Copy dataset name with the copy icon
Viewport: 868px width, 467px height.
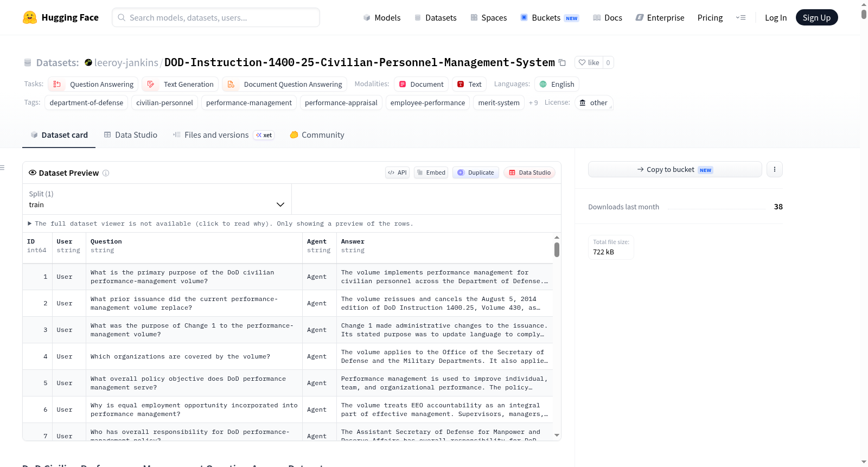(562, 62)
